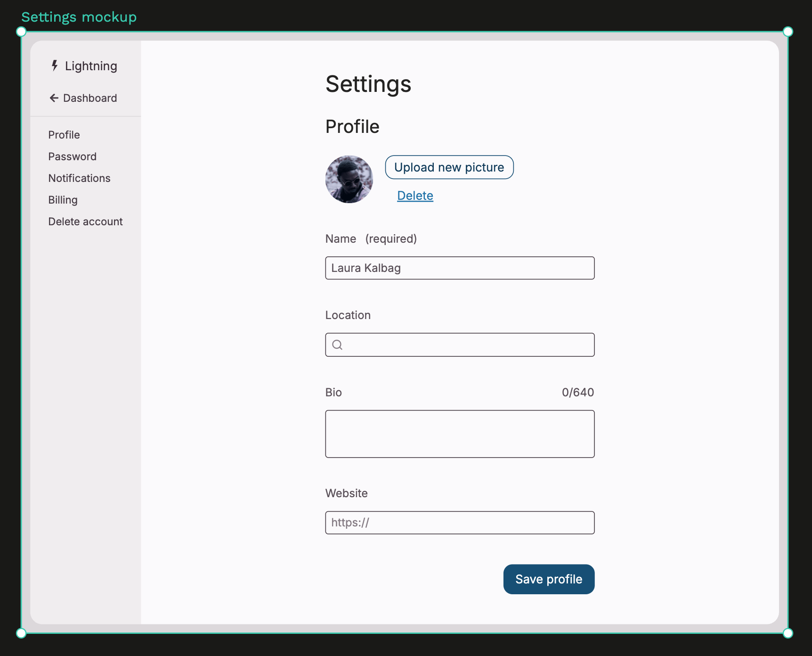Open the Profile settings section

64,135
